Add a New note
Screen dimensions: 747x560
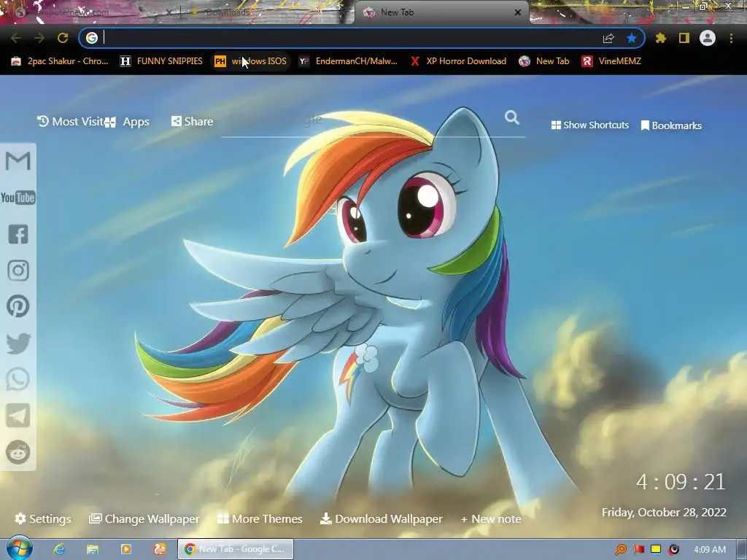pos(491,519)
